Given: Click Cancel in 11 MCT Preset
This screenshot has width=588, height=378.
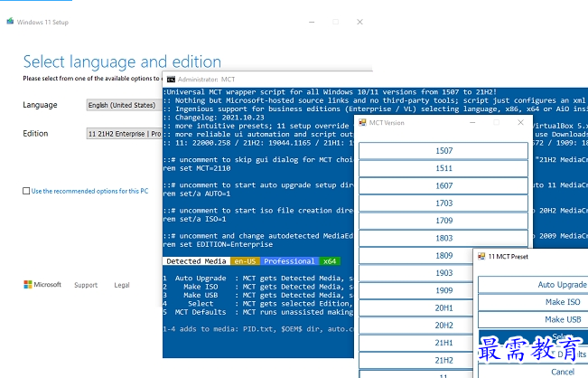Looking at the screenshot, I should click(x=533, y=372).
